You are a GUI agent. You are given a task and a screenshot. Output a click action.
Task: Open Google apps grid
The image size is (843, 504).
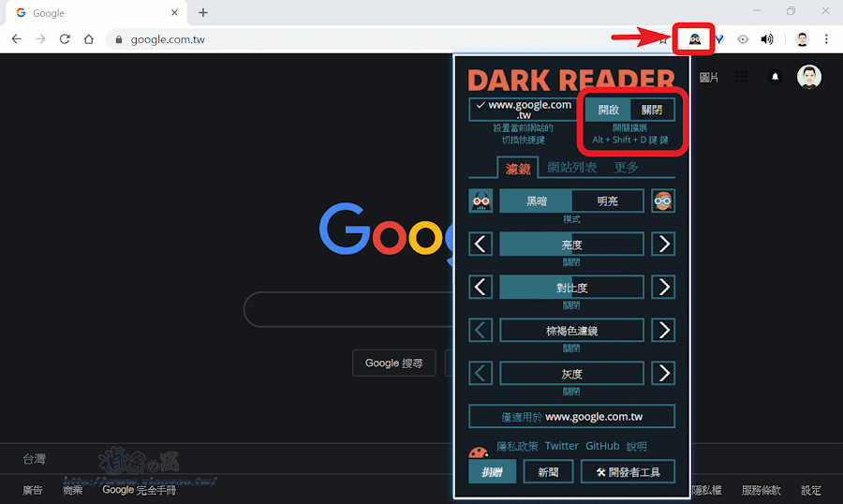742,77
